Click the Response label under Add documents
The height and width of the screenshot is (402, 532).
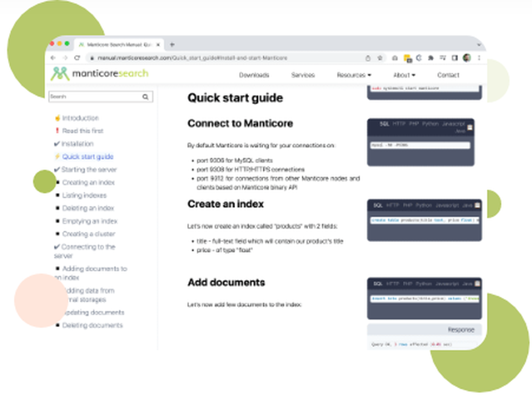coord(461,330)
